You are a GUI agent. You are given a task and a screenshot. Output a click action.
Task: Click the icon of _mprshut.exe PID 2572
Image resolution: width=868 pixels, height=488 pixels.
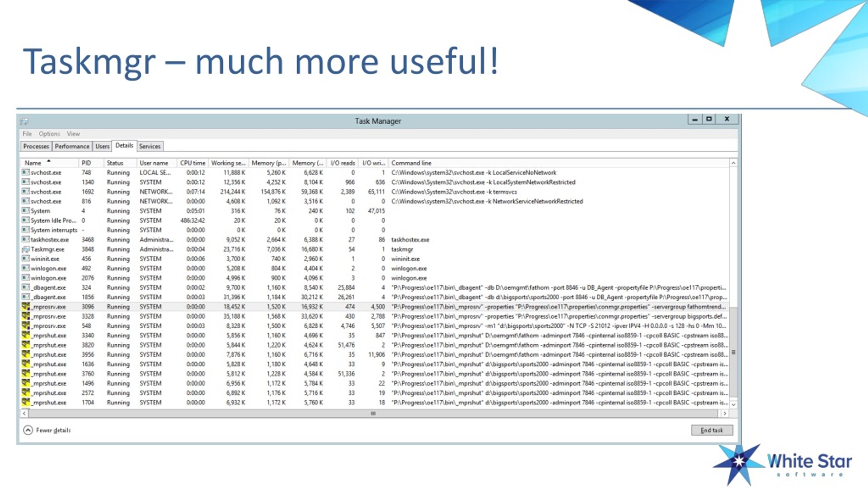[x=26, y=393]
